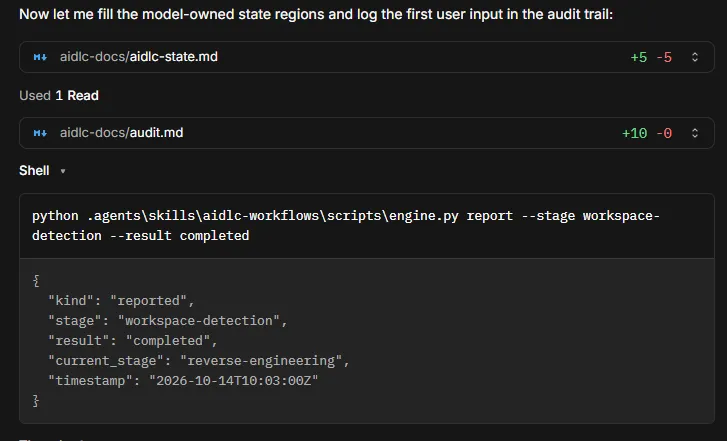Click the '"stage": "workspace-detection"' output line
Image resolution: width=727 pixels, height=441 pixels.
coord(168,321)
